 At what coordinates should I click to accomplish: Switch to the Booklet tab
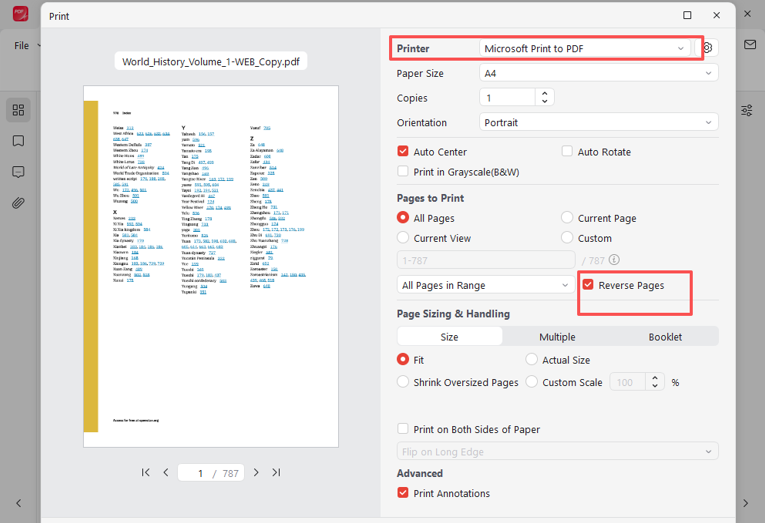click(x=665, y=337)
